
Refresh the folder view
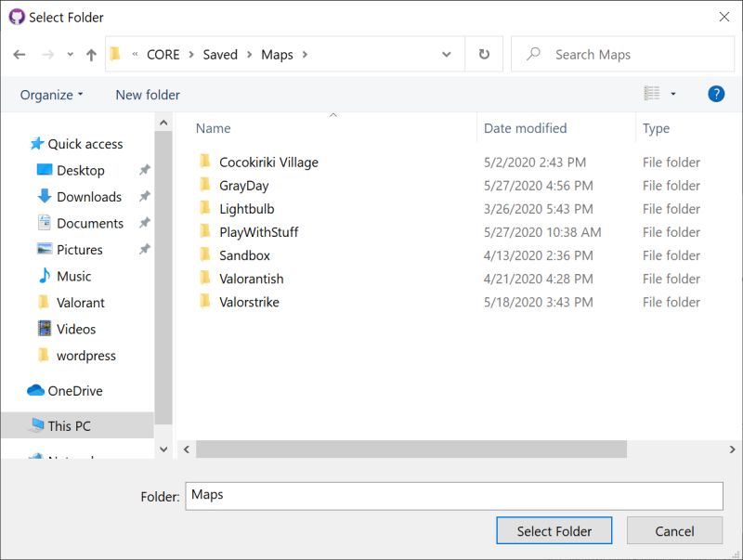point(483,54)
